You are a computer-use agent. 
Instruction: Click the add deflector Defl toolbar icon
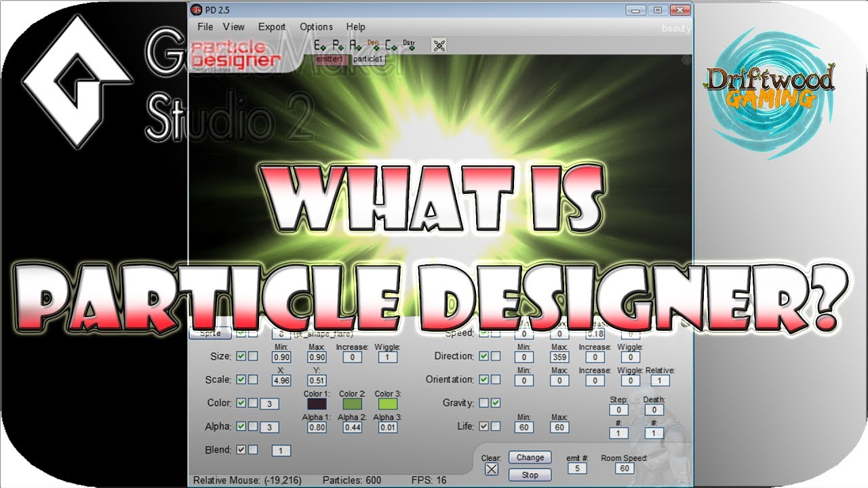[373, 45]
